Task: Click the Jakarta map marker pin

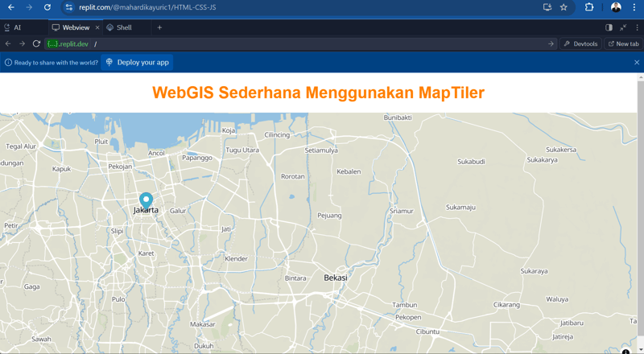Action: [x=146, y=201]
